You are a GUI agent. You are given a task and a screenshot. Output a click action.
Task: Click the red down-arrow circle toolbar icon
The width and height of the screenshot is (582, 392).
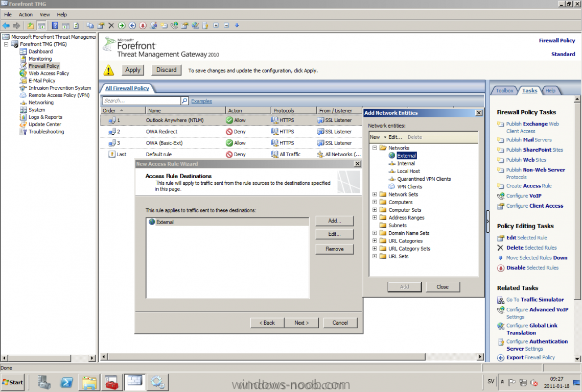pos(143,26)
